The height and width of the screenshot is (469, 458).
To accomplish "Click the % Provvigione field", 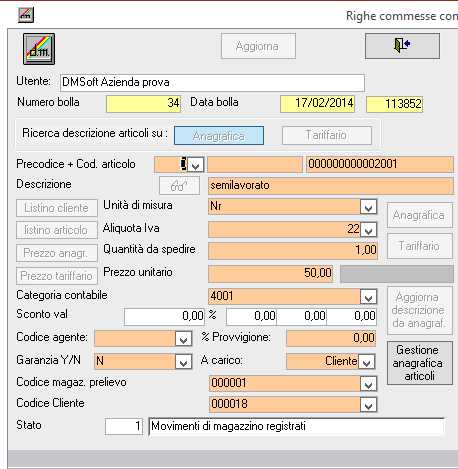I will pos(331,339).
